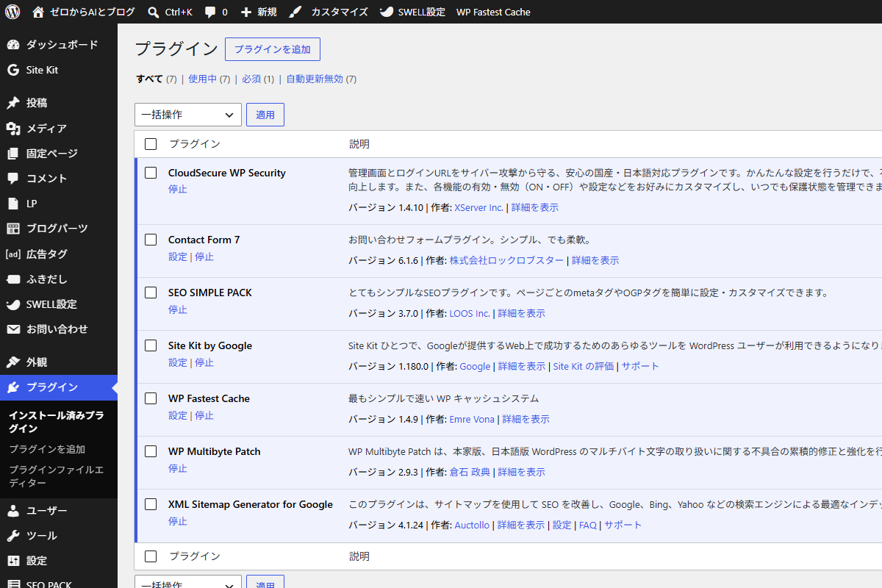
Task: Click 停止 under WP Multibyte Patch
Action: point(178,468)
